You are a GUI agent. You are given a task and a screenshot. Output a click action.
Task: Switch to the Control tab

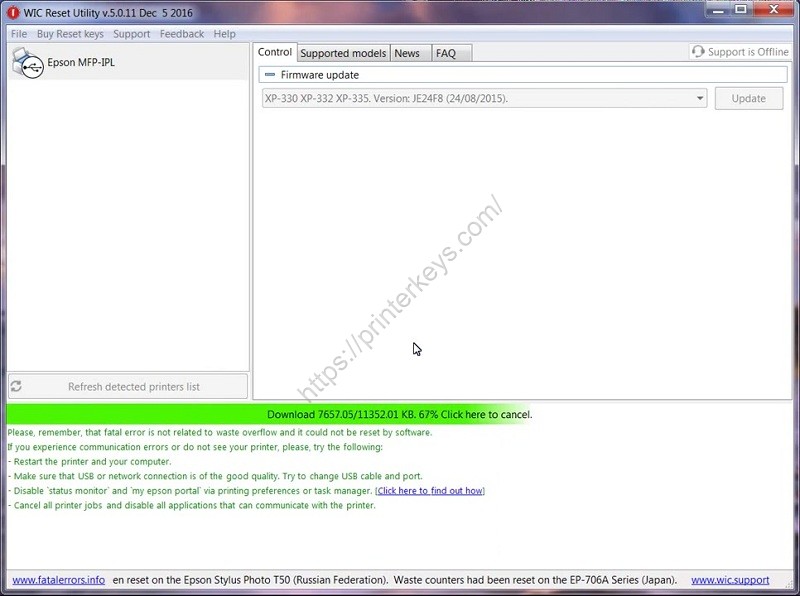[274, 52]
